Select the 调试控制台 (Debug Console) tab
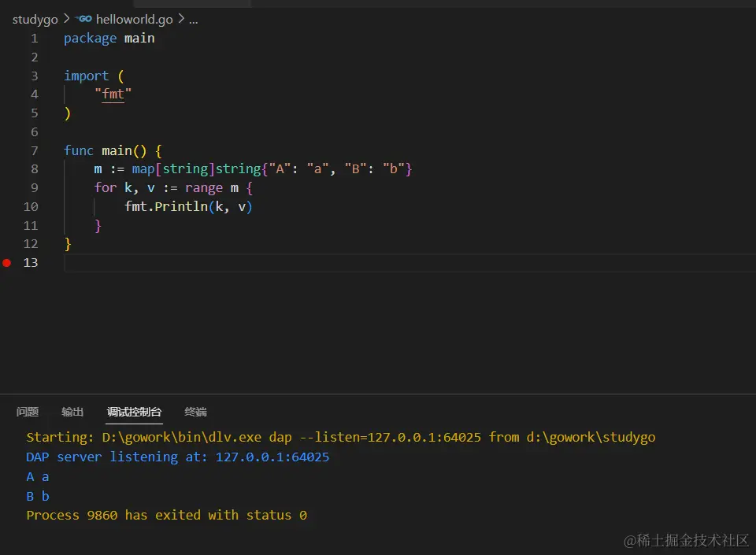The width and height of the screenshot is (756, 555). [x=134, y=412]
